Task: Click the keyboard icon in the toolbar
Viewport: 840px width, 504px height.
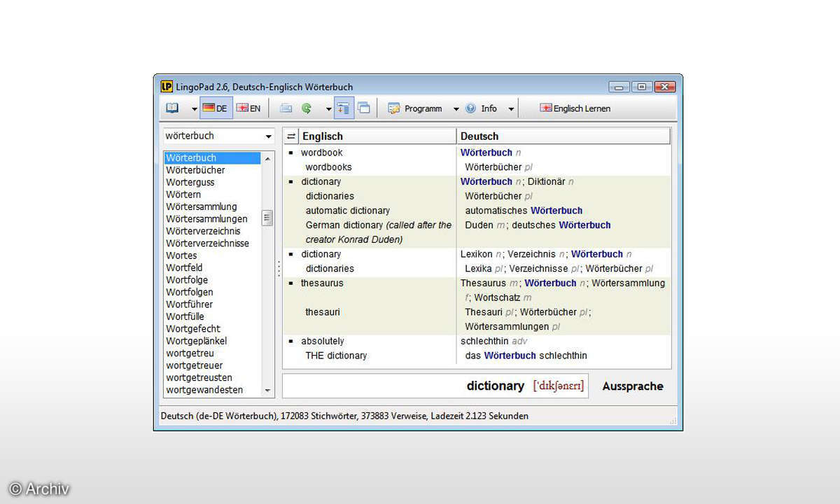Action: [286, 108]
